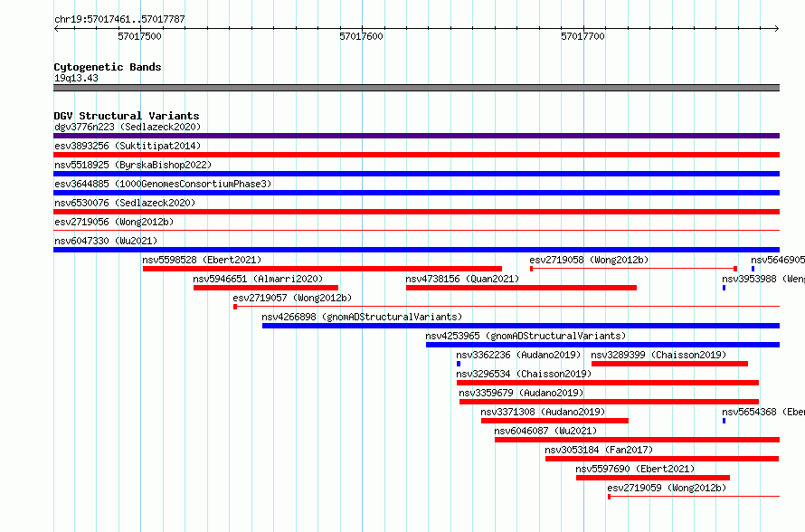This screenshot has width=805, height=532.
Task: Click the red nsv3359679 variant bar
Action: pyautogui.click(x=609, y=402)
